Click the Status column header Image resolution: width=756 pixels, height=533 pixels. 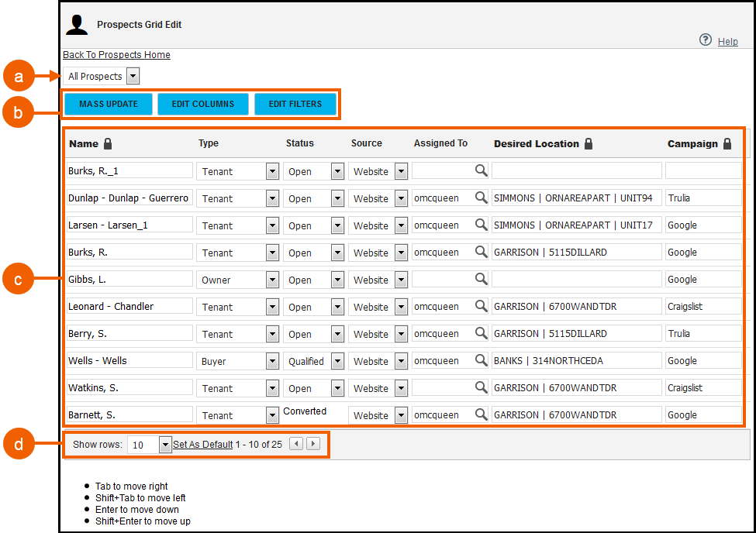pyautogui.click(x=300, y=143)
